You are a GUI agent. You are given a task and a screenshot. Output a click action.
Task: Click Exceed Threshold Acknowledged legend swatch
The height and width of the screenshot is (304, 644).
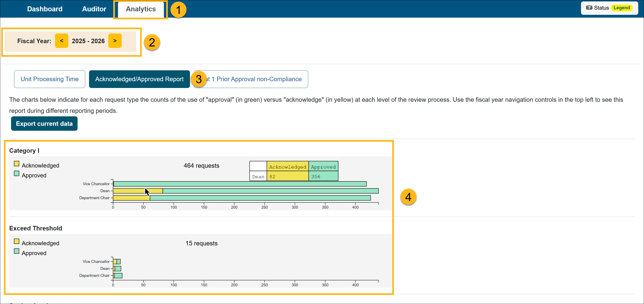16,241
